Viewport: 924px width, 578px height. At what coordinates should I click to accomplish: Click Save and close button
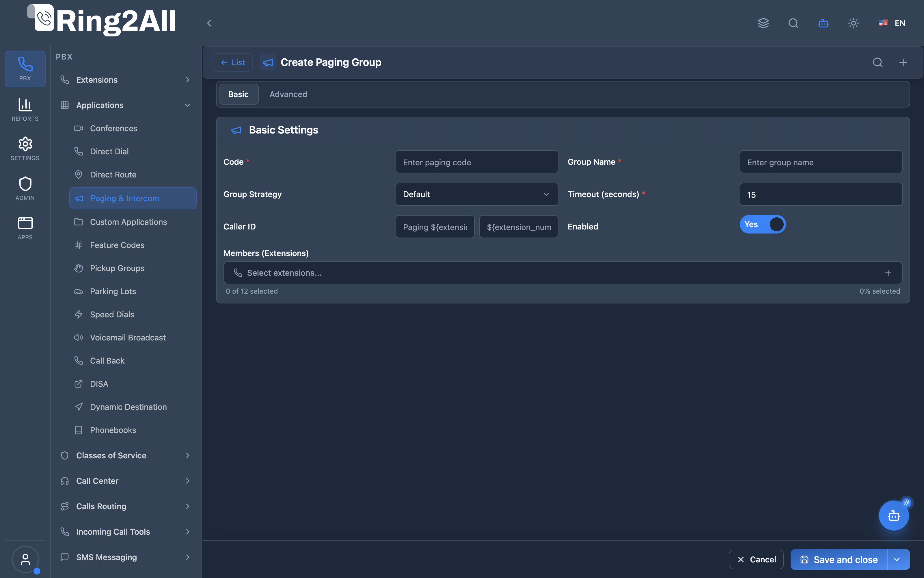click(839, 560)
